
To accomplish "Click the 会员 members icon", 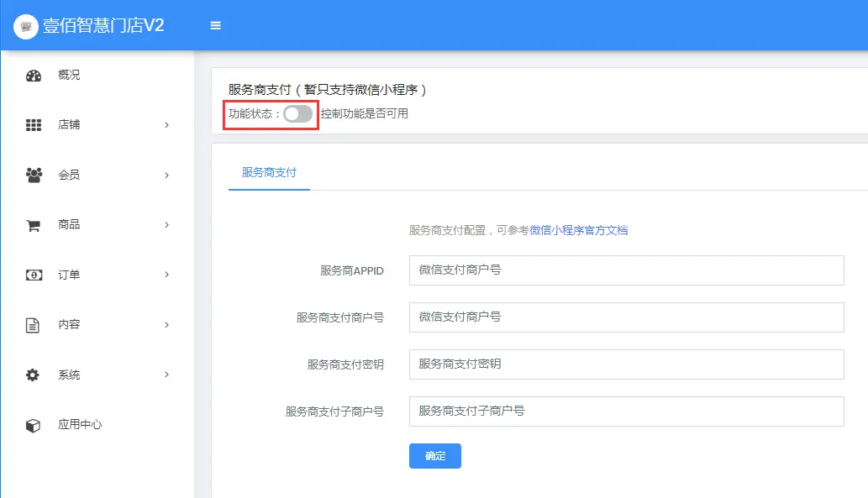I will 33,175.
